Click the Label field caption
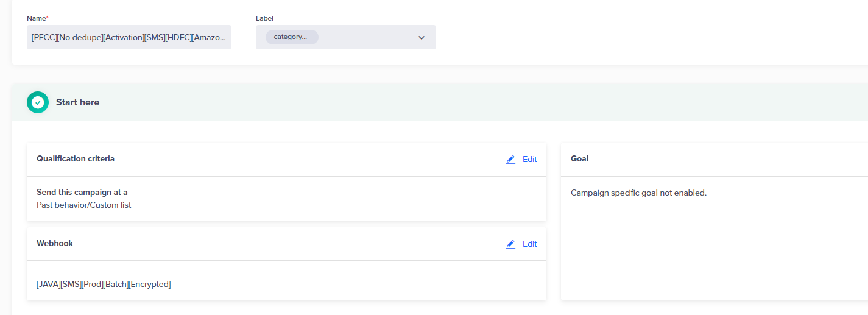868x315 pixels. (x=264, y=18)
